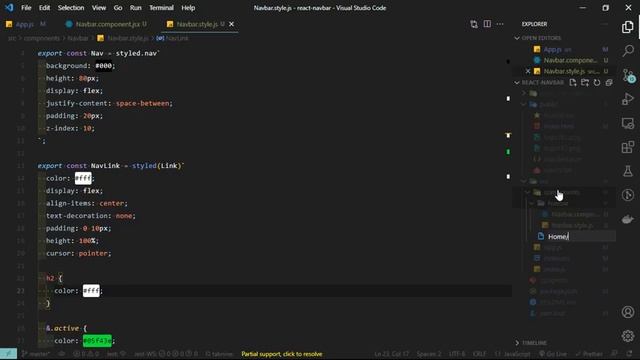The width and height of the screenshot is (640, 360).
Task: Open editor More Actions ellipsis
Action: coord(500,24)
